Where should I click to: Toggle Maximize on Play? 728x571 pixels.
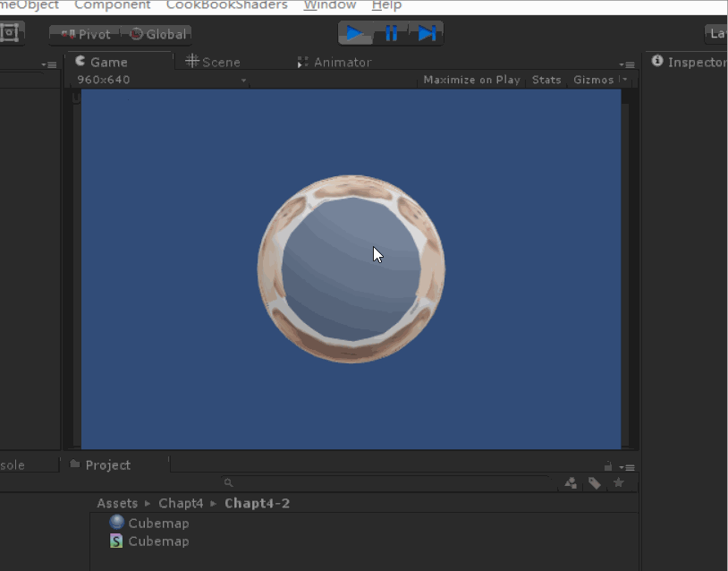click(x=471, y=80)
